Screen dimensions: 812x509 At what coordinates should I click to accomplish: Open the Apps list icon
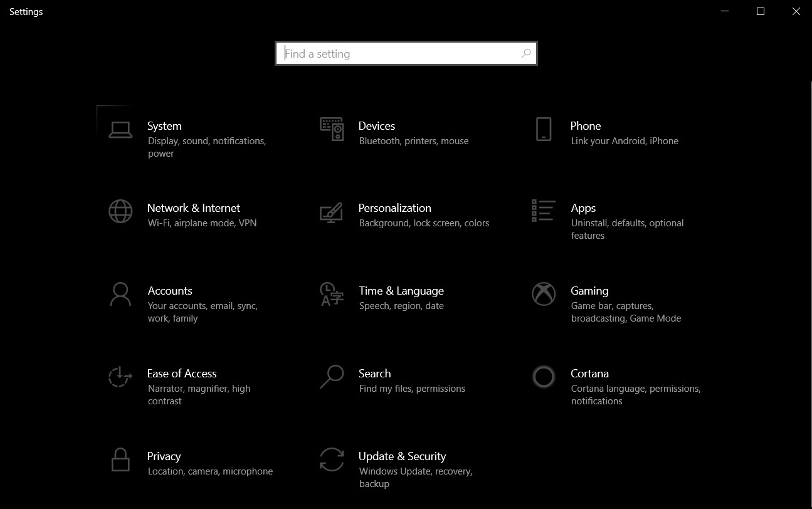(x=544, y=211)
